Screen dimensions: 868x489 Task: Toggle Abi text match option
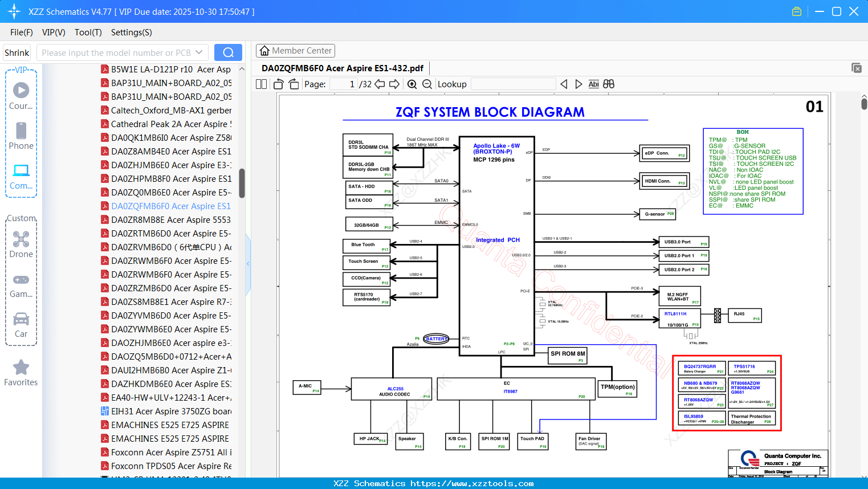[x=593, y=84]
